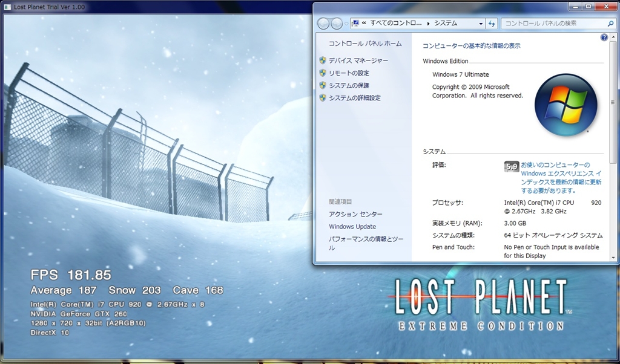Click FPS 181.85 readout in Lost Planet
The height and width of the screenshot is (364, 620).
click(71, 275)
